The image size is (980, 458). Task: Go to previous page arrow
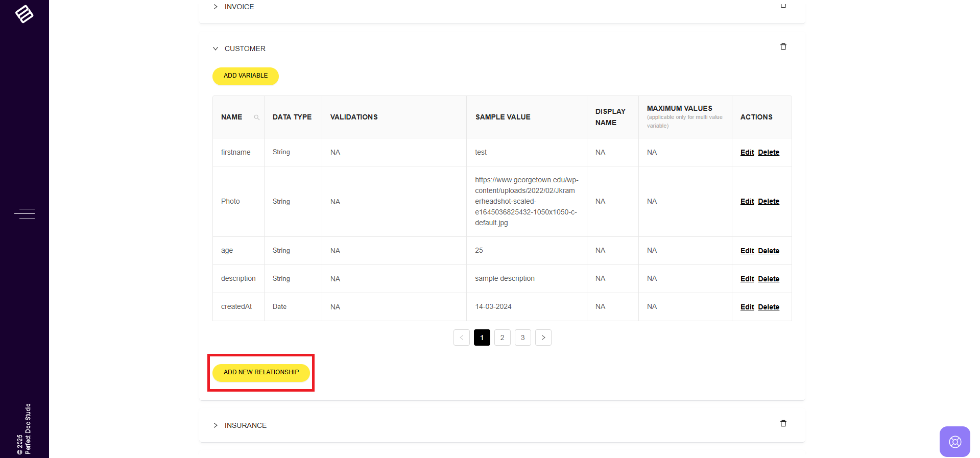click(461, 338)
